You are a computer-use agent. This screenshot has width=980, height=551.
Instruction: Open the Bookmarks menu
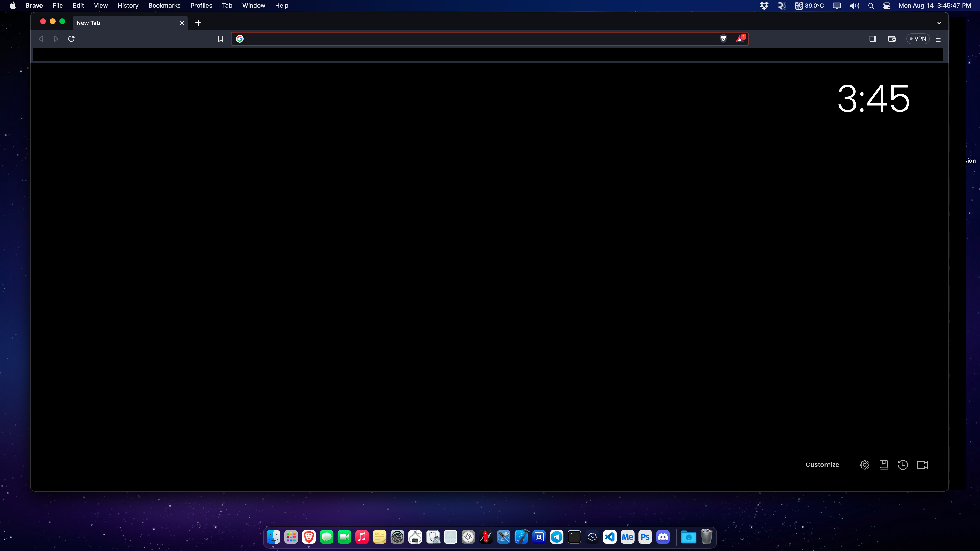(x=164, y=6)
